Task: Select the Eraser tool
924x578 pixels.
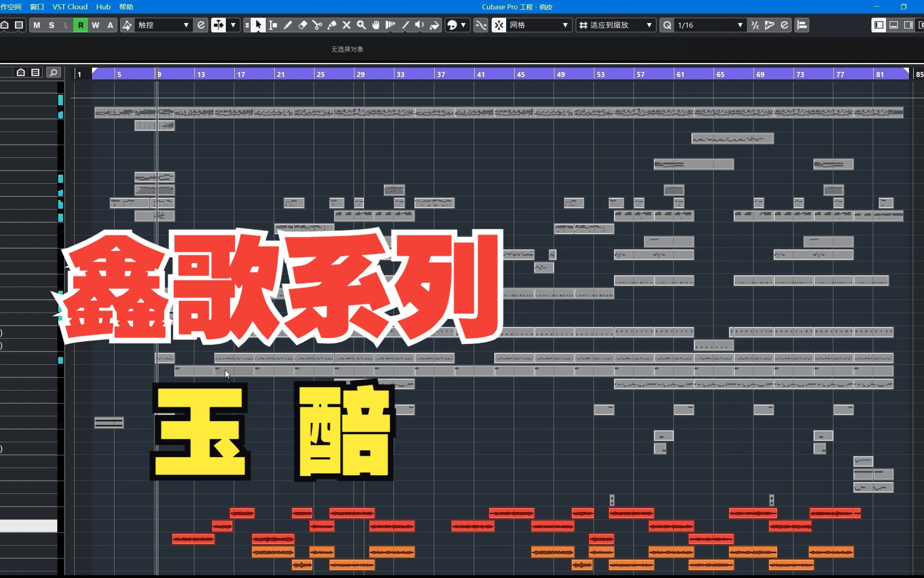Action: (x=303, y=25)
